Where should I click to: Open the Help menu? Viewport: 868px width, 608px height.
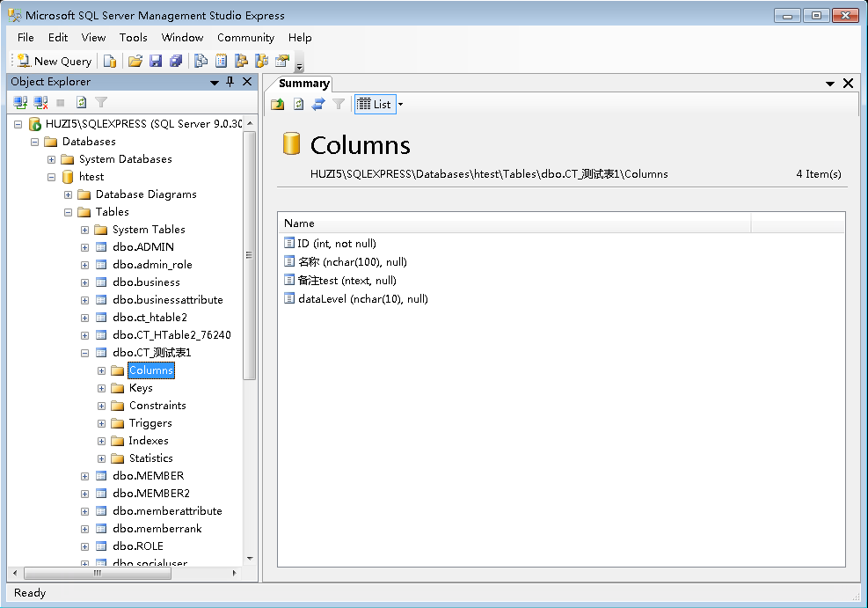point(300,38)
